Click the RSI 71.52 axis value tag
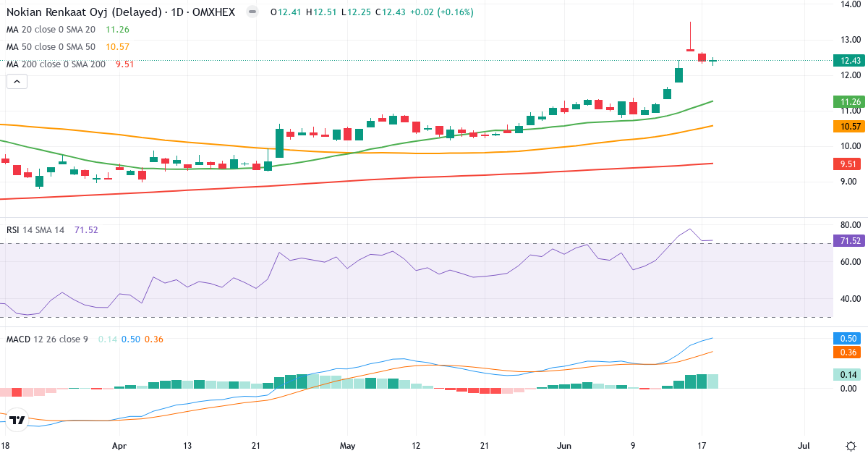This screenshot has width=868, height=456. pyautogui.click(x=849, y=240)
